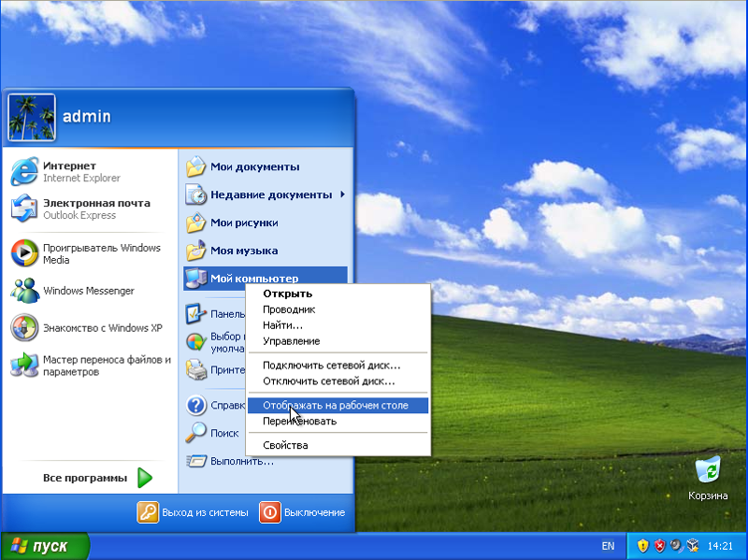The height and width of the screenshot is (560, 748).
Task: Click the Проигрыватель Windows Media label
Action: [x=102, y=253]
